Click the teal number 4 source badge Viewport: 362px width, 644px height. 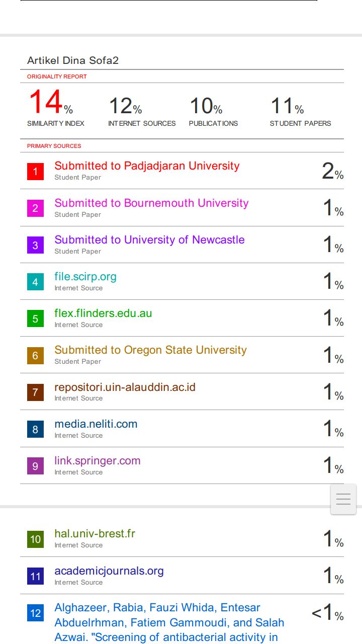point(35,282)
